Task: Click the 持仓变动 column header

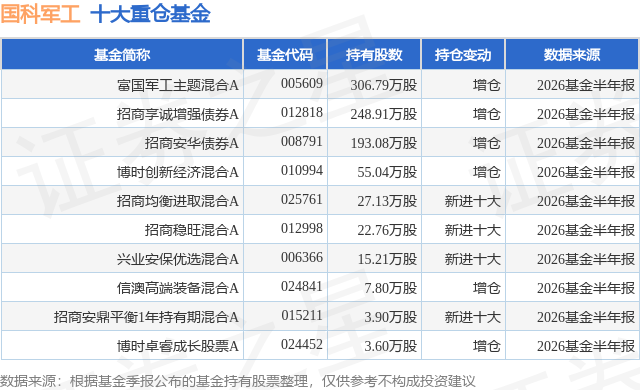Action: 463,55
